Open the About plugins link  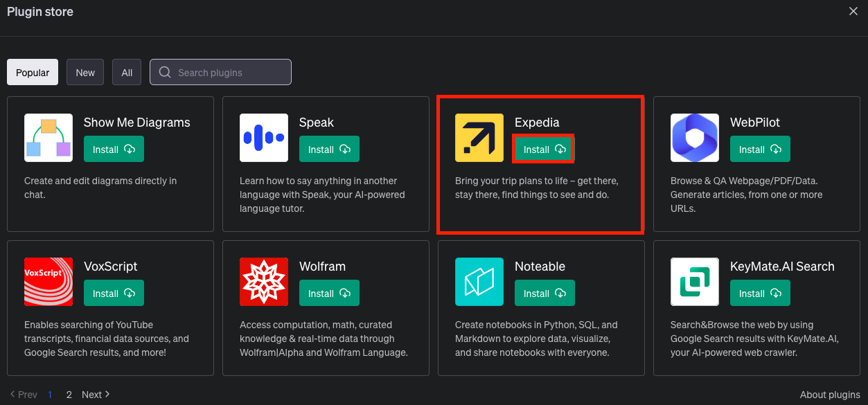830,395
